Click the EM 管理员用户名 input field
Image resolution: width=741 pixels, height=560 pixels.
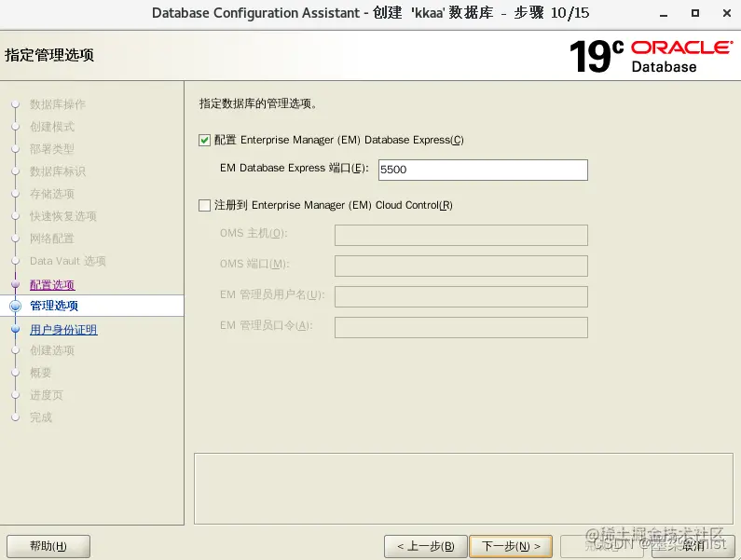pyautogui.click(x=461, y=297)
